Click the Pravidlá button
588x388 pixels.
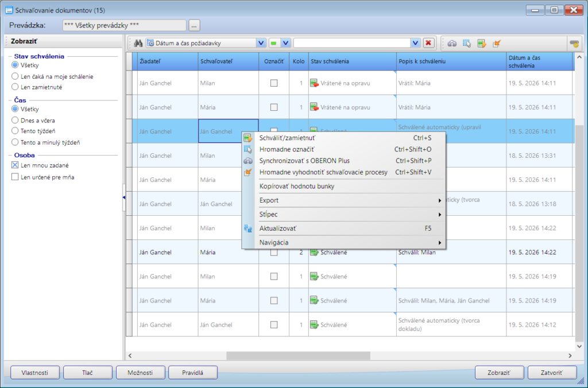tap(193, 373)
